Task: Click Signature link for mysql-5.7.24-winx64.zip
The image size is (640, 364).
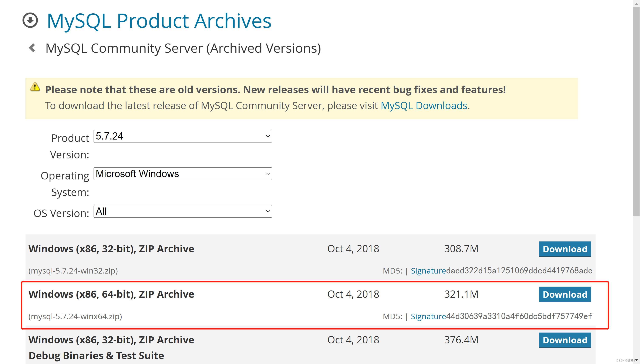Action: pyautogui.click(x=428, y=316)
